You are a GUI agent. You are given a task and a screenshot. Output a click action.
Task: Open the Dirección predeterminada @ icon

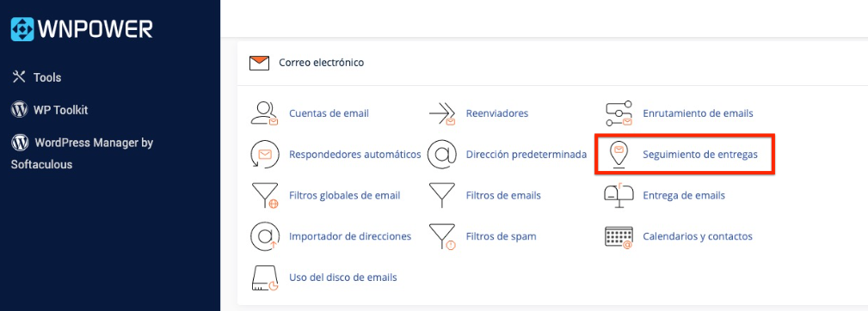point(442,154)
